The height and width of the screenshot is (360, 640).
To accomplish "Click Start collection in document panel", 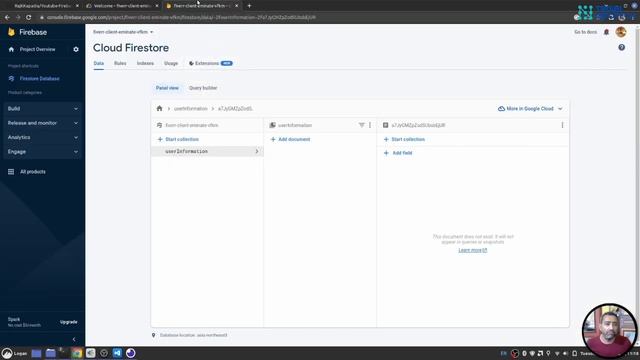I will tap(404, 139).
